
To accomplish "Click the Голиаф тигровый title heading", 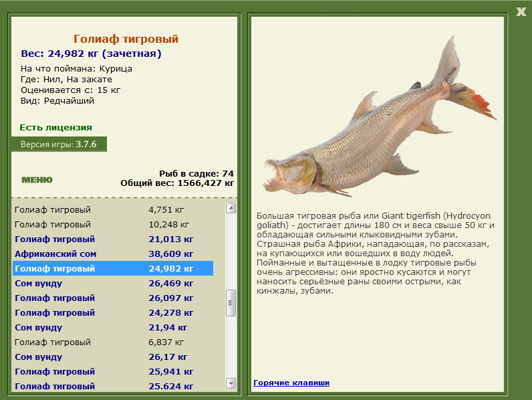I will (126, 39).
